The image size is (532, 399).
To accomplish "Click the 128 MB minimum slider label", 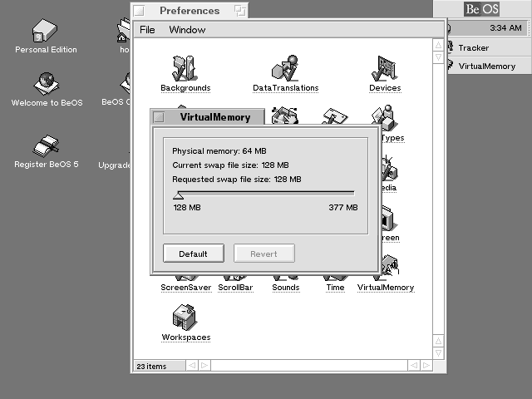I will (x=187, y=208).
